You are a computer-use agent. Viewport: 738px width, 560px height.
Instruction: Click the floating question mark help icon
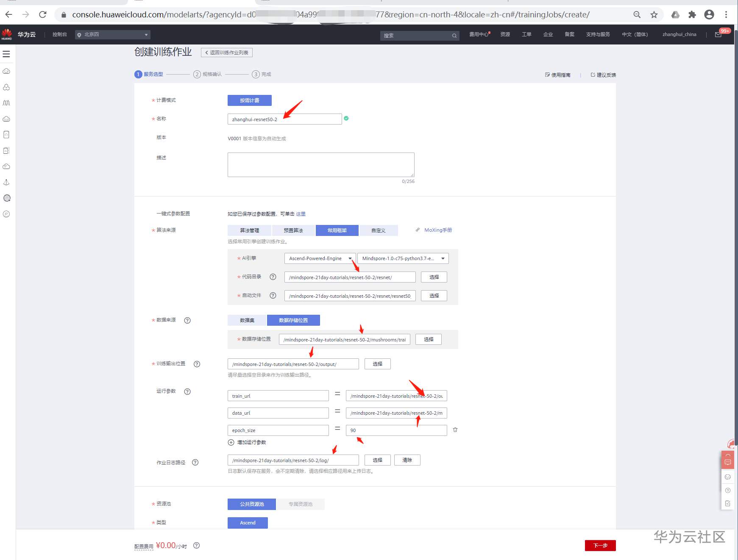tap(728, 491)
